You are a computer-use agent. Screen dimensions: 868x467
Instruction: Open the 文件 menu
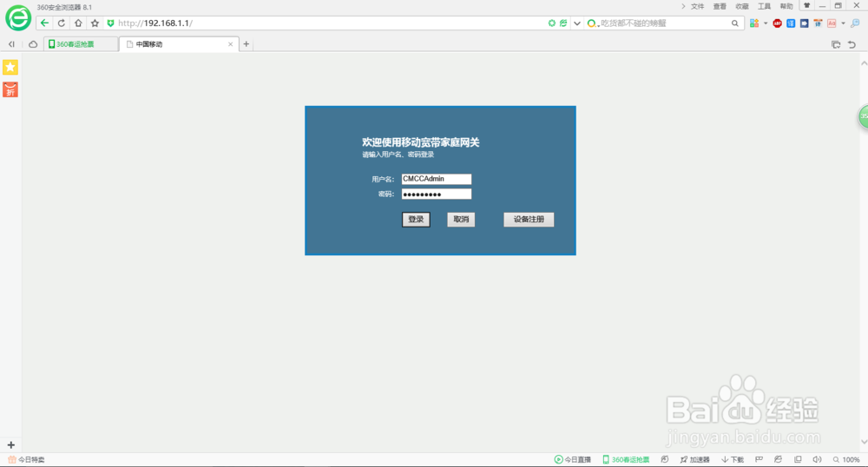point(698,7)
